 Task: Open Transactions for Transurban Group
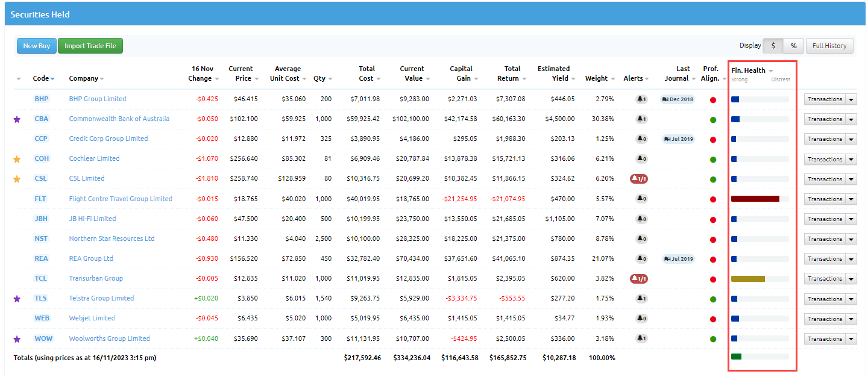(x=825, y=279)
